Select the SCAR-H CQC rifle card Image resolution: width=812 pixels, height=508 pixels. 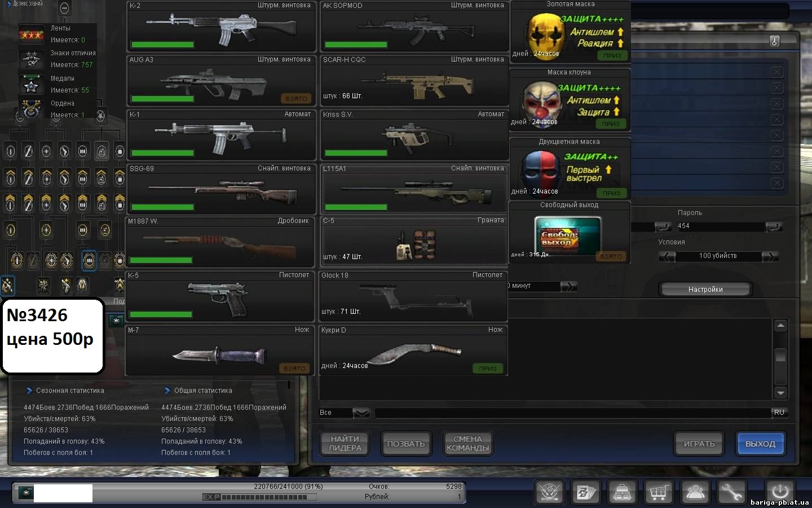[x=414, y=81]
